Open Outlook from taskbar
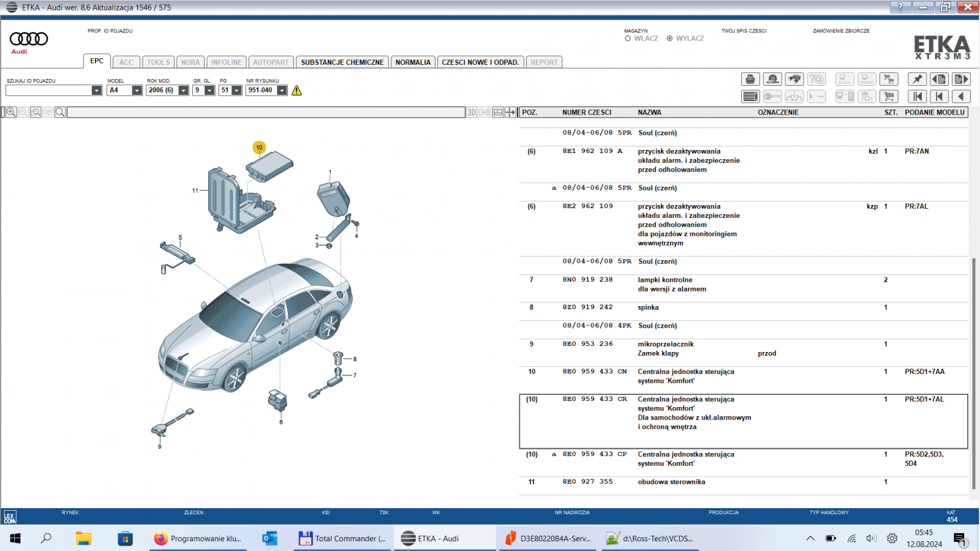 [269, 538]
